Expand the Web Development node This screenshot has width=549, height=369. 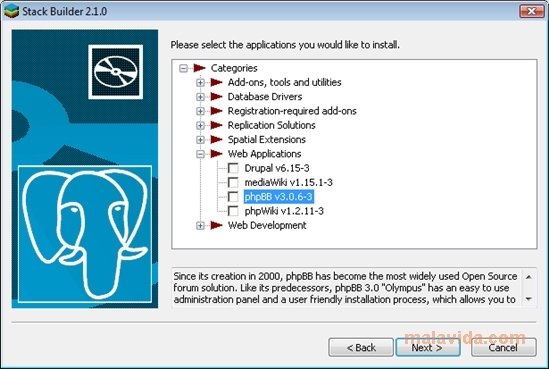point(200,225)
